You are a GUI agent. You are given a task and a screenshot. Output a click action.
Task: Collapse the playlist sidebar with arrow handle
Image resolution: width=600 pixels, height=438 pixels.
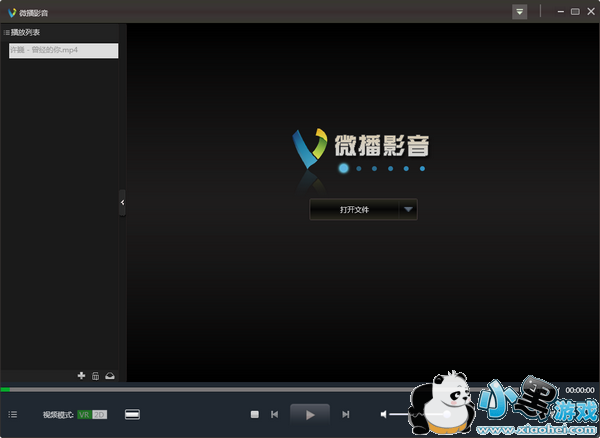122,203
